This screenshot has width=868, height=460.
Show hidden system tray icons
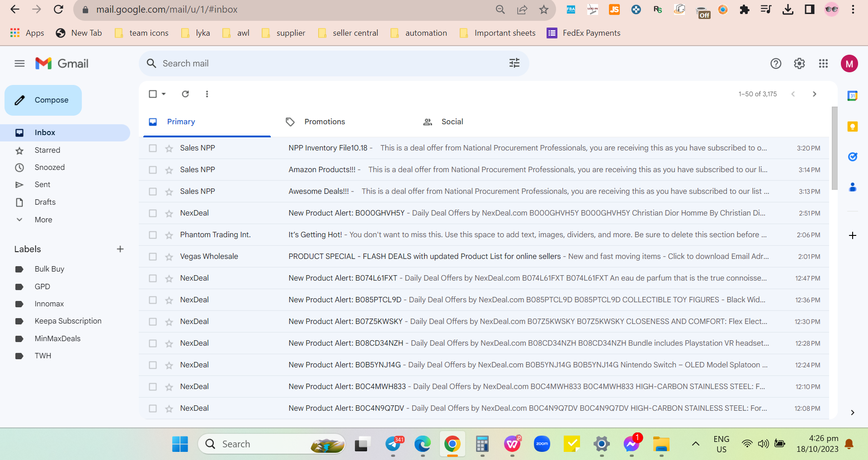click(x=696, y=444)
